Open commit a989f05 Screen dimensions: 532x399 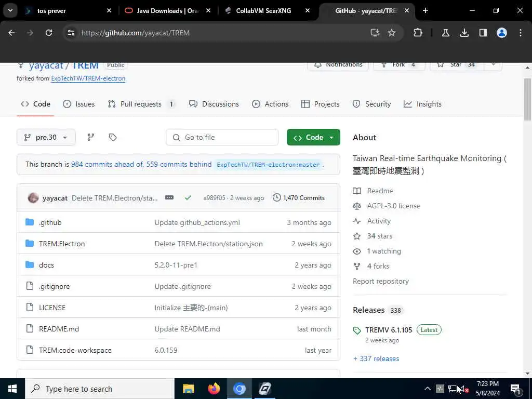point(214,198)
